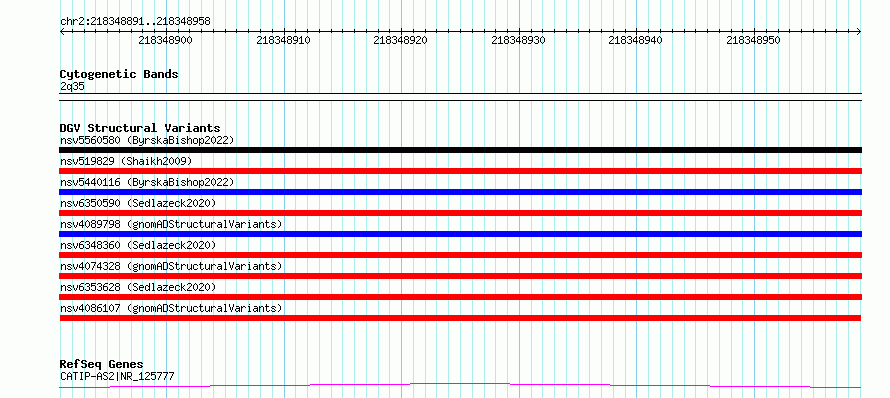The width and height of the screenshot is (890, 398).
Task: Click the 2q35 cytogenetic band bar
Action: [x=460, y=97]
